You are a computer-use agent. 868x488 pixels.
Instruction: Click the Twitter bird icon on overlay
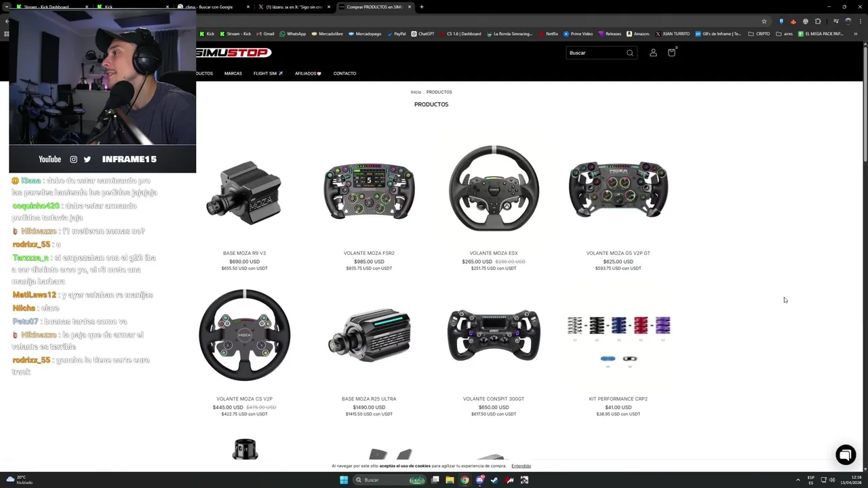(x=87, y=159)
